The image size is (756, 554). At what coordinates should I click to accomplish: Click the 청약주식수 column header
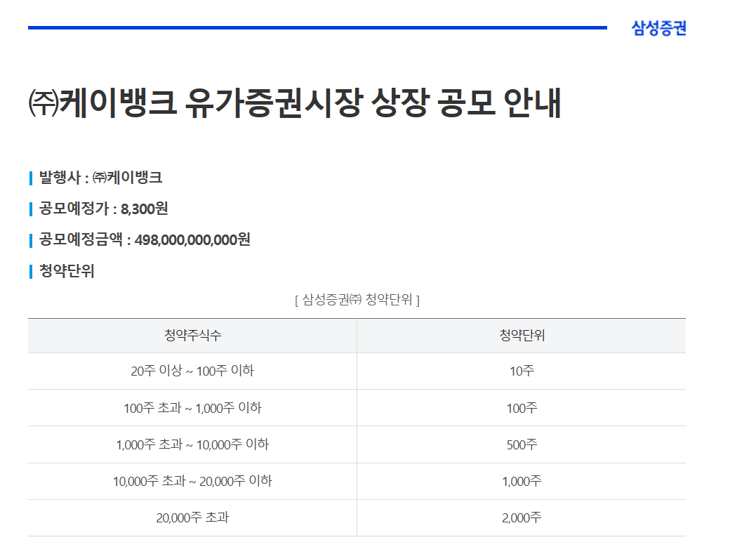[192, 336]
